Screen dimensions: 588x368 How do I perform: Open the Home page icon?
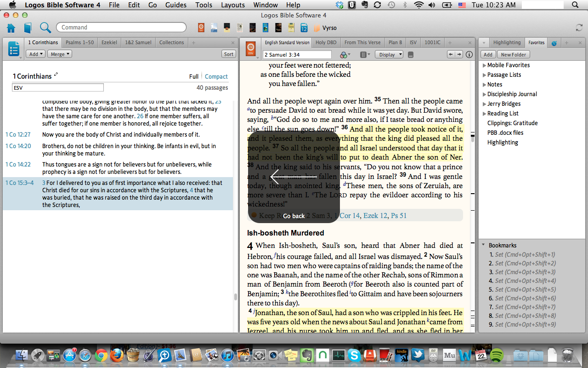(x=11, y=28)
